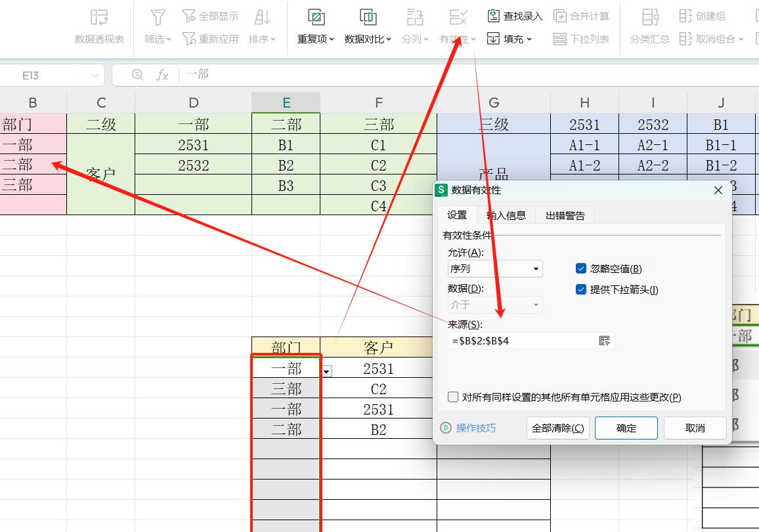This screenshot has width=759, height=532.
Task: Click the 分列 split columns icon
Action: click(415, 18)
